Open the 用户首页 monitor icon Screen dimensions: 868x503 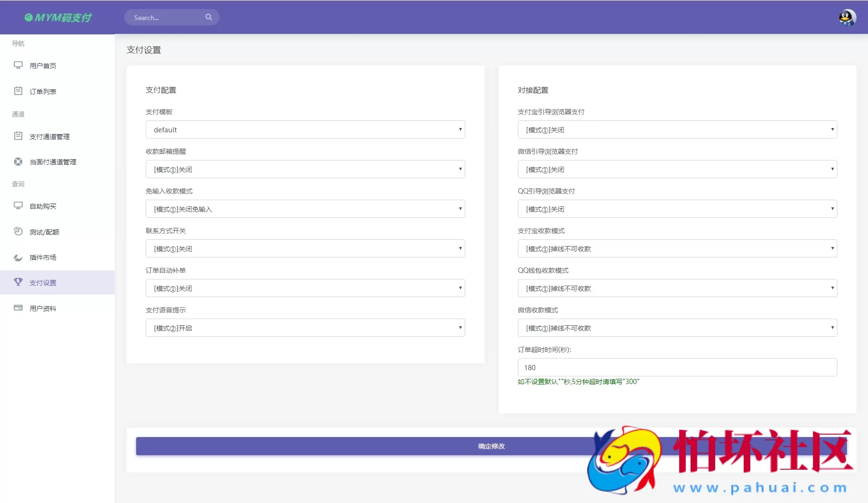click(x=18, y=65)
